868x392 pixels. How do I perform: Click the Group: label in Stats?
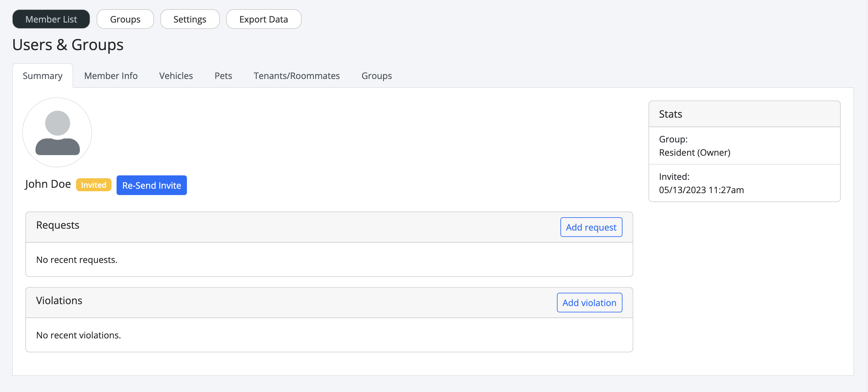[673, 139]
